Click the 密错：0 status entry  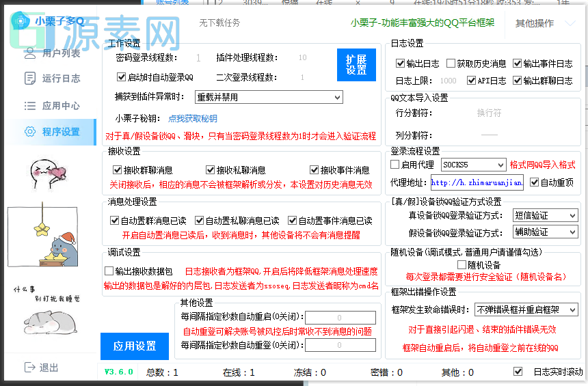click(x=386, y=372)
